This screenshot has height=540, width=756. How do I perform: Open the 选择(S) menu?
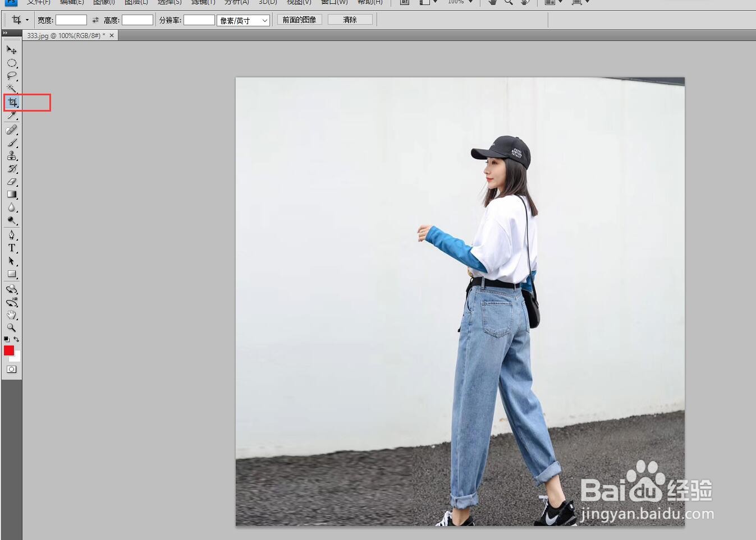[169, 2]
